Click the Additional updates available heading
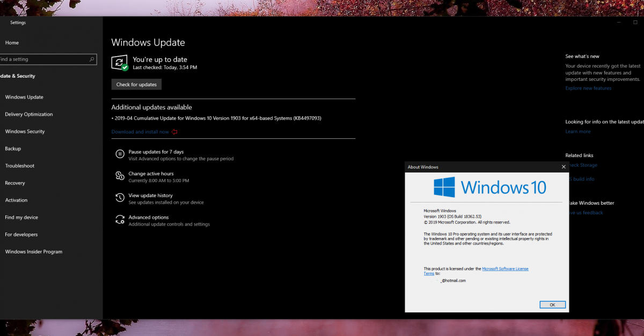Viewport: 644px width, 336px height. (x=151, y=107)
